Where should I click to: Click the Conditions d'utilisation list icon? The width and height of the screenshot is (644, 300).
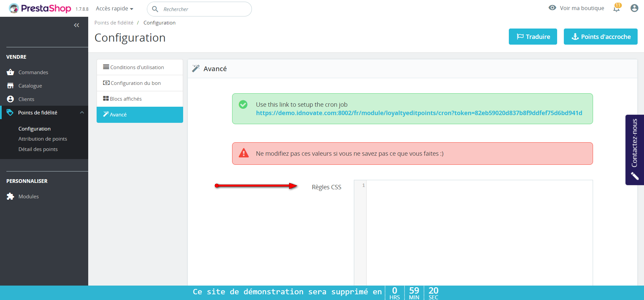pos(106,67)
